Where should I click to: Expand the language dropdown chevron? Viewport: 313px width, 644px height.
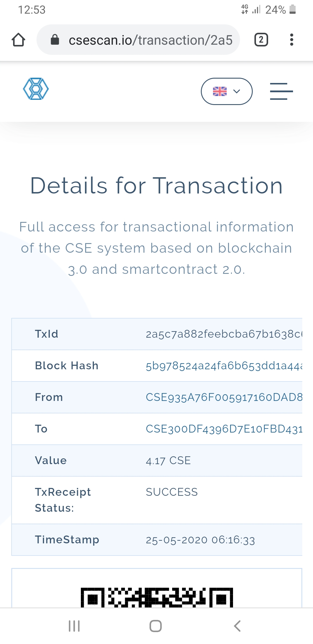click(237, 91)
